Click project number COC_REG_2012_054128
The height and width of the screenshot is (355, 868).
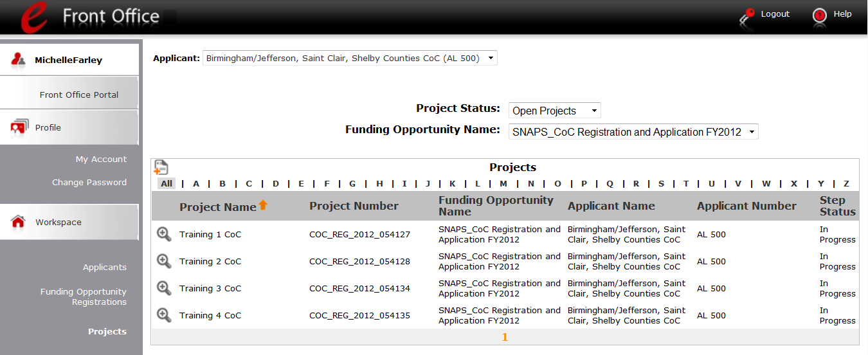(x=359, y=261)
